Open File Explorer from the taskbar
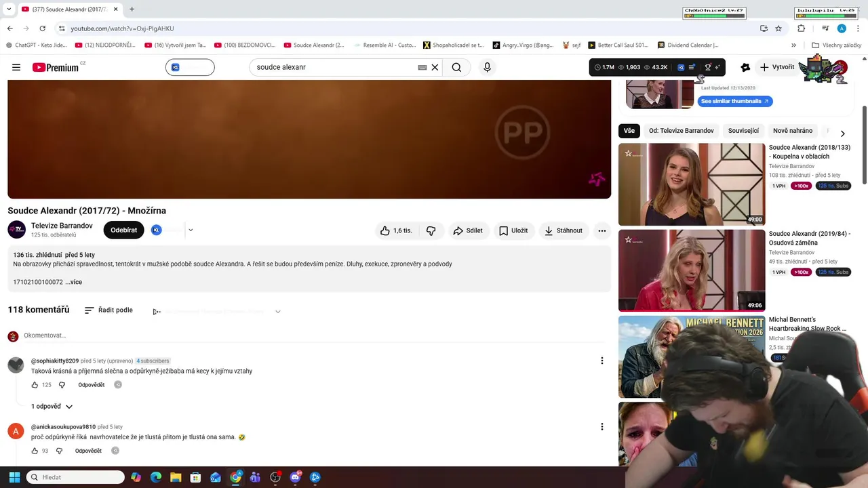The height and width of the screenshot is (488, 868). tap(176, 477)
